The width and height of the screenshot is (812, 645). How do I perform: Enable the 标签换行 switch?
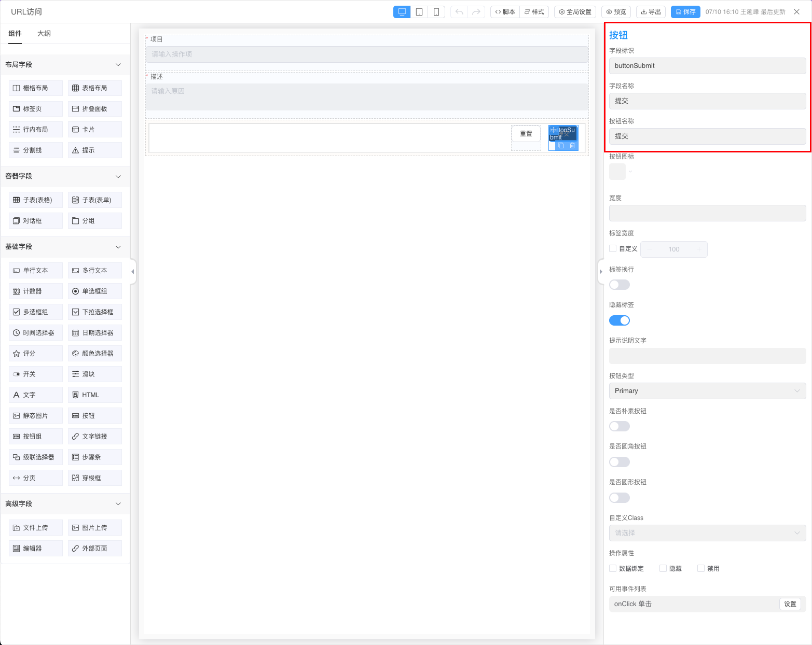point(619,285)
